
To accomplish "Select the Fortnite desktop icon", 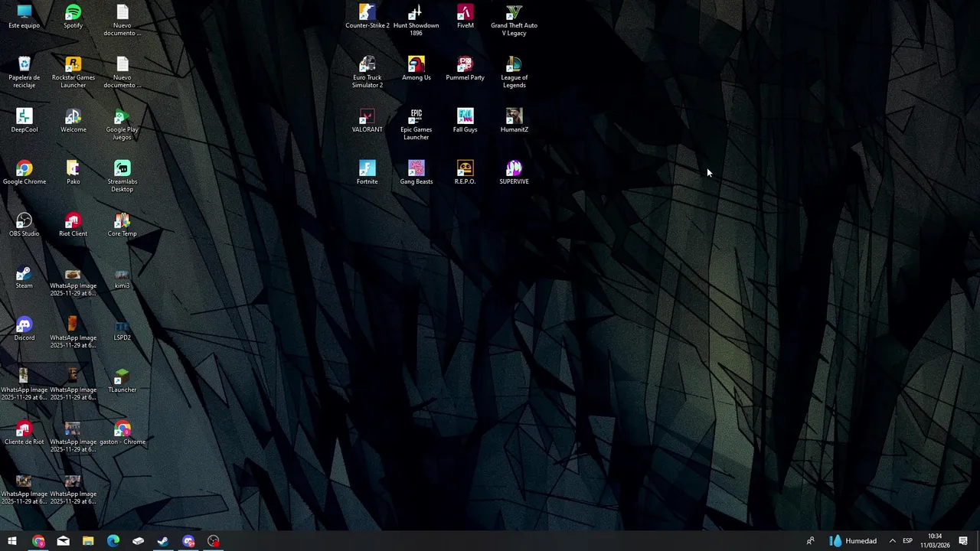I will click(x=367, y=173).
